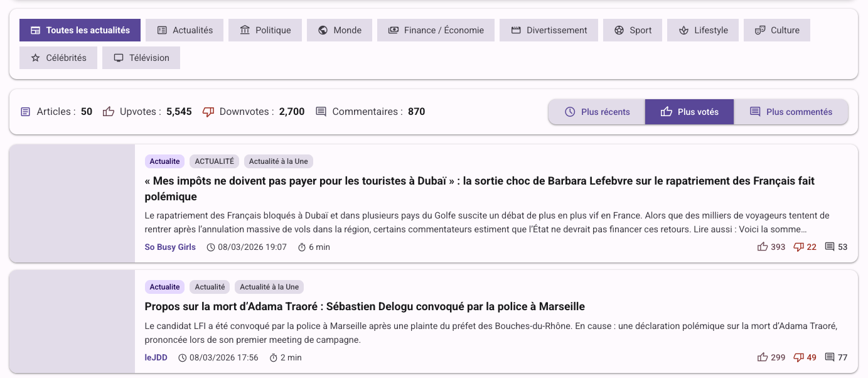Viewport: 868px width, 378px height.
Task: Click the downvote icon on the Delogu article
Action: [798, 357]
